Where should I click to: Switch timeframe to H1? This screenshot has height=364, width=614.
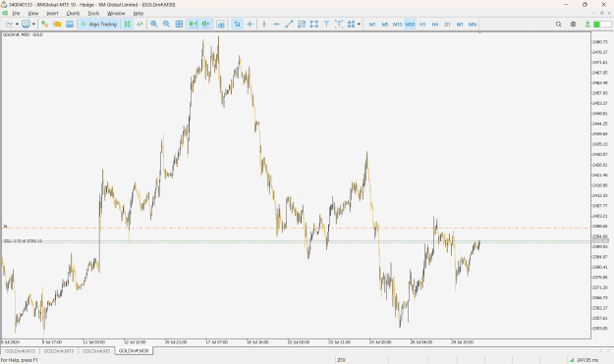422,25
